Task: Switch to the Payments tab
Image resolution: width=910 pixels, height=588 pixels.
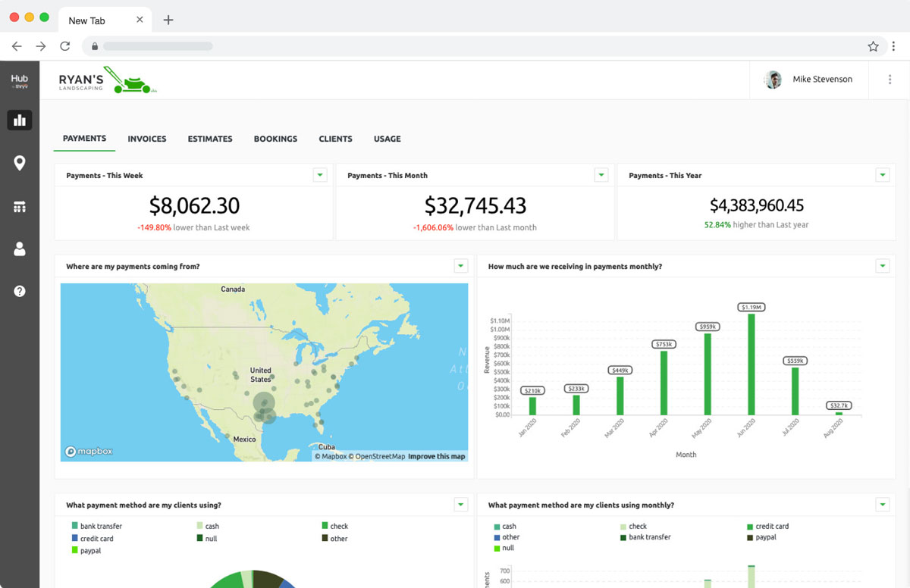Action: point(84,139)
